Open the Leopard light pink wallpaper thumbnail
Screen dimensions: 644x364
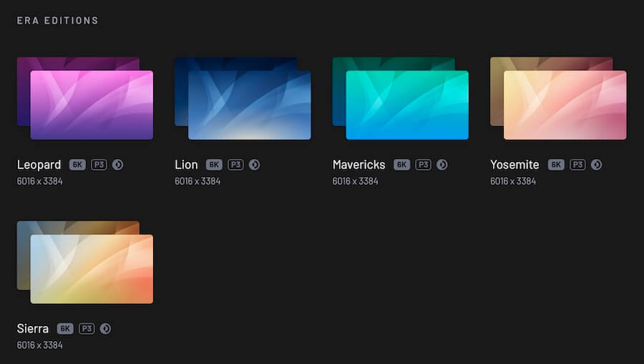tap(92, 105)
